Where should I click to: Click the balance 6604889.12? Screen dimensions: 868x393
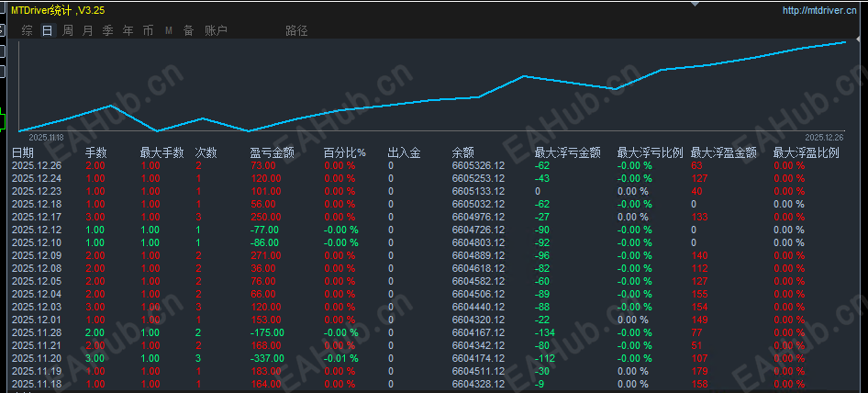point(478,255)
